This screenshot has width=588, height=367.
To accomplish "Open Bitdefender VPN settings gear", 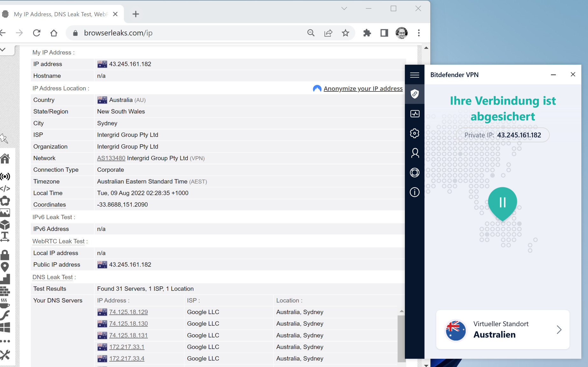I will pyautogui.click(x=415, y=133).
